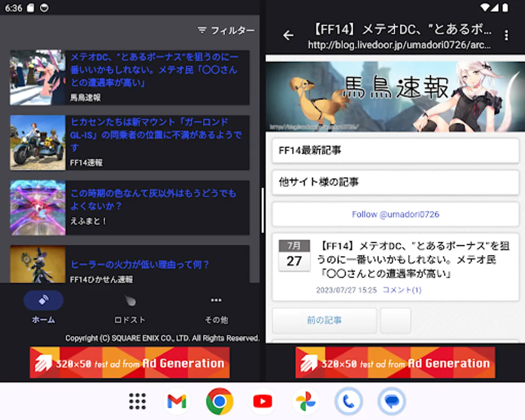Launch the Messages app from taskbar

[392, 401]
